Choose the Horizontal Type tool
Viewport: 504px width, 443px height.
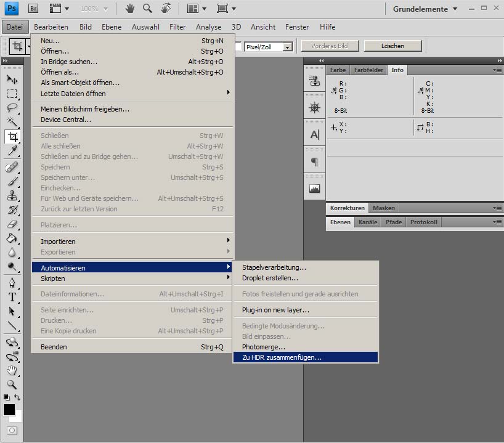pyautogui.click(x=12, y=296)
